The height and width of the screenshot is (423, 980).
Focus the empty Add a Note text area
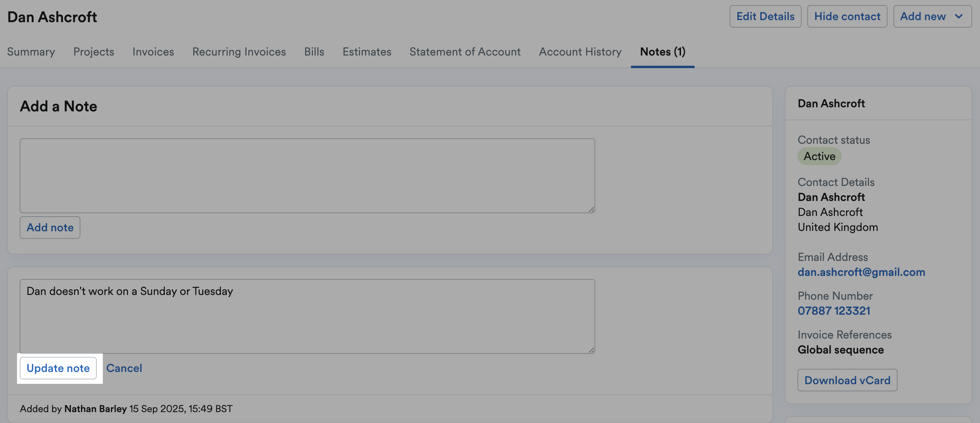(x=307, y=175)
